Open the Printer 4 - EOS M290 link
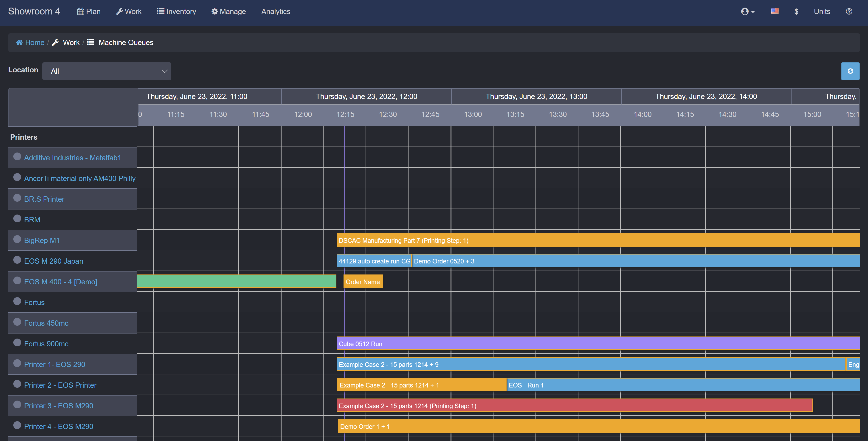The width and height of the screenshot is (868, 441). (59, 427)
